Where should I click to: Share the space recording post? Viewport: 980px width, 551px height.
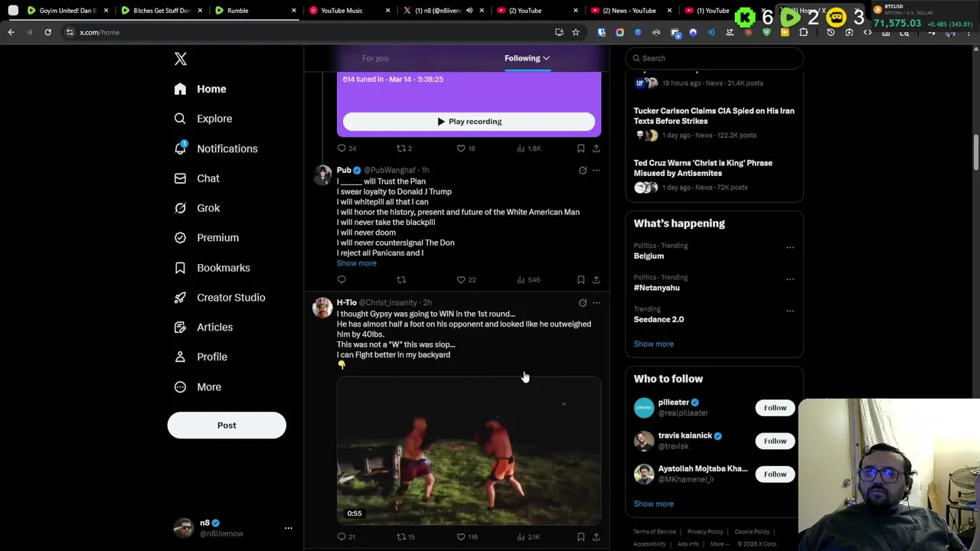point(596,148)
